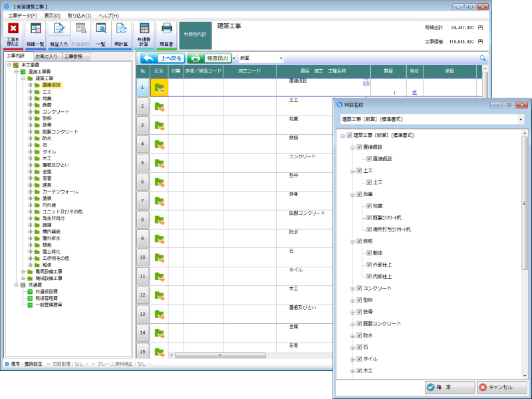This screenshot has height=399, width=532.
Task: Click the green folder icon in row 2
Action: click(160, 106)
